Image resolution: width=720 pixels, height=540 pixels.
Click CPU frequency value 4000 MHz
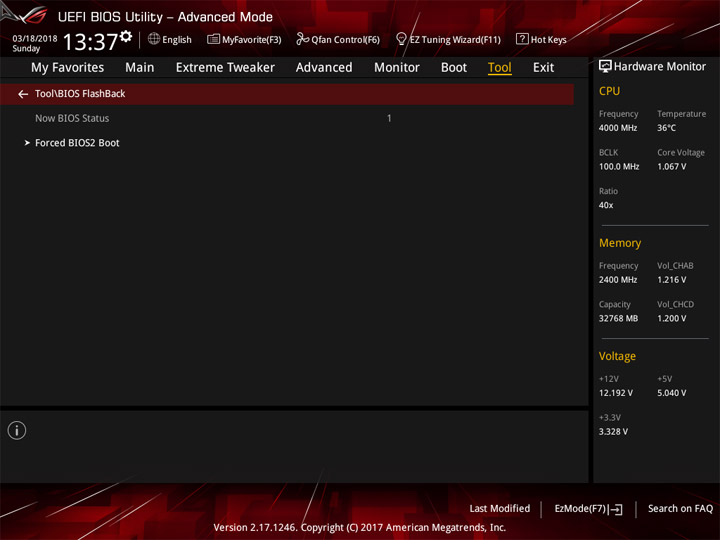click(x=618, y=128)
